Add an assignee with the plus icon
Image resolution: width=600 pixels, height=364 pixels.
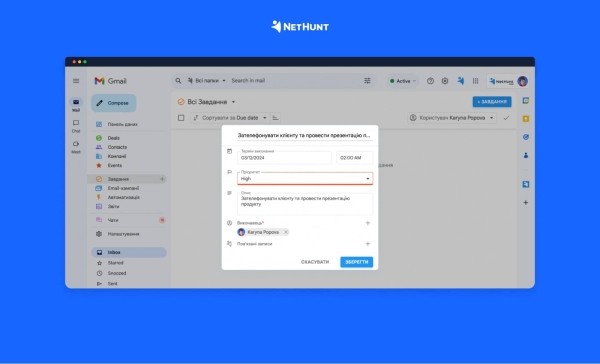[x=368, y=223]
